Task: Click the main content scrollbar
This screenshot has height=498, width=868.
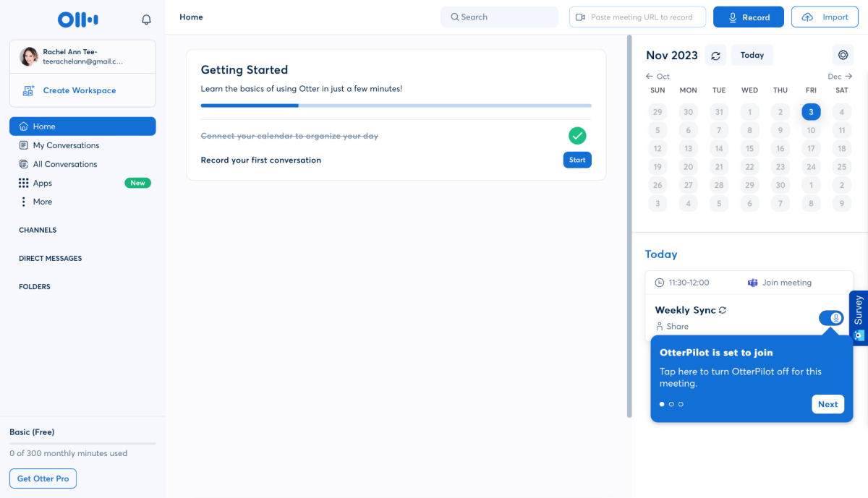Action: click(629, 226)
